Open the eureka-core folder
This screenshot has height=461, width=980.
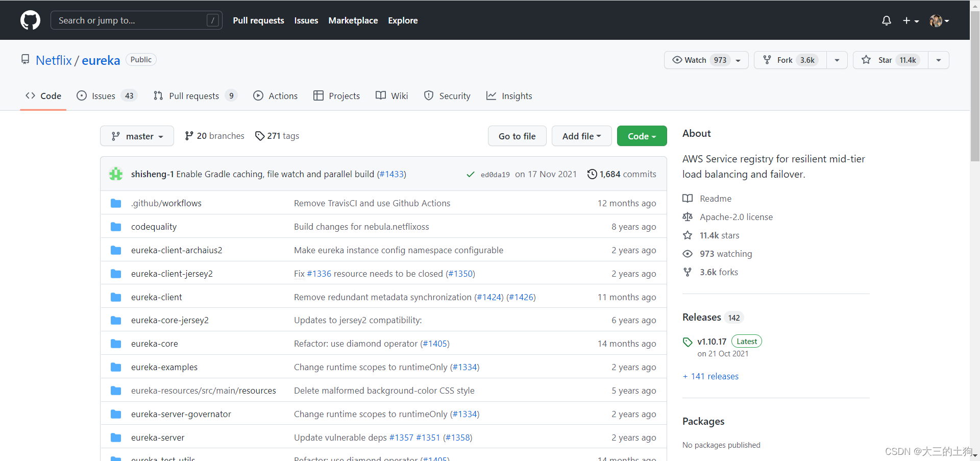155,344
